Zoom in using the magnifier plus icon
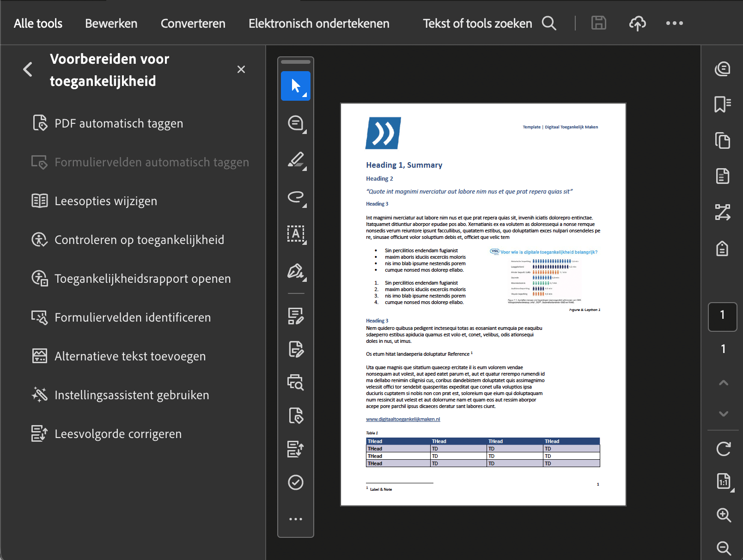Viewport: 743px width, 560px height. pos(723,514)
